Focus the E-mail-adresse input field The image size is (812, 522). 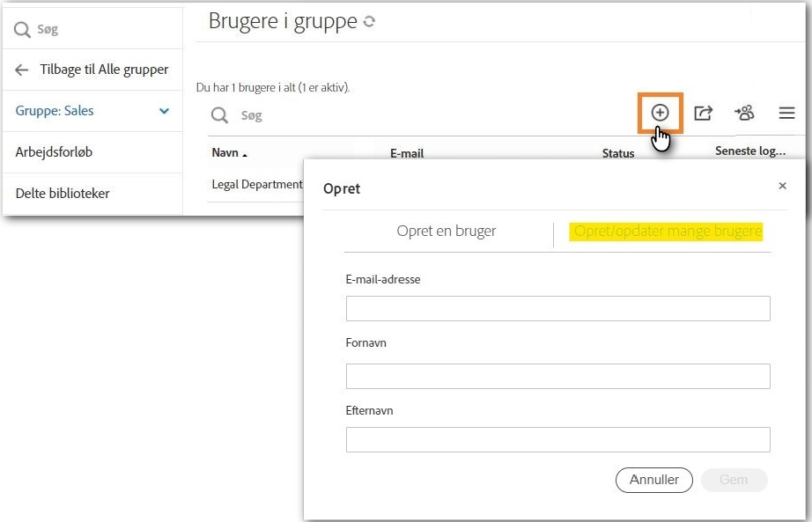(x=557, y=308)
